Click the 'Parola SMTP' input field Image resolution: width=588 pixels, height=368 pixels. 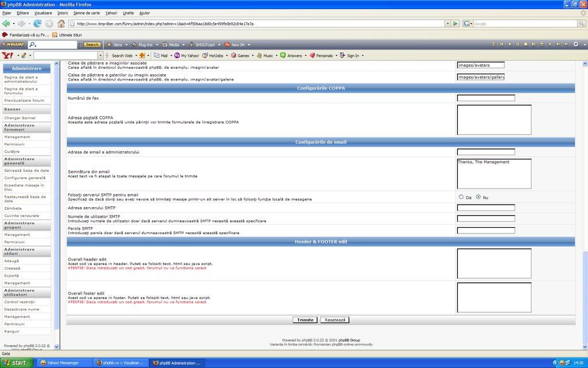point(486,230)
